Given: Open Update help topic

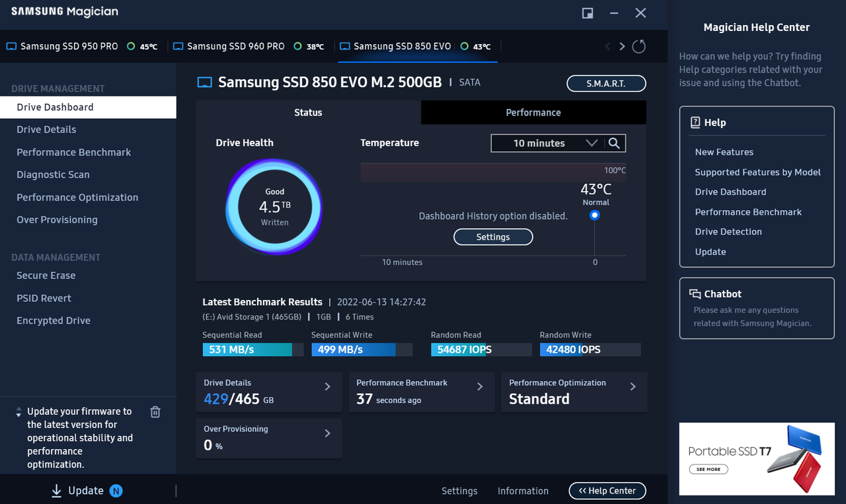Looking at the screenshot, I should [x=711, y=252].
